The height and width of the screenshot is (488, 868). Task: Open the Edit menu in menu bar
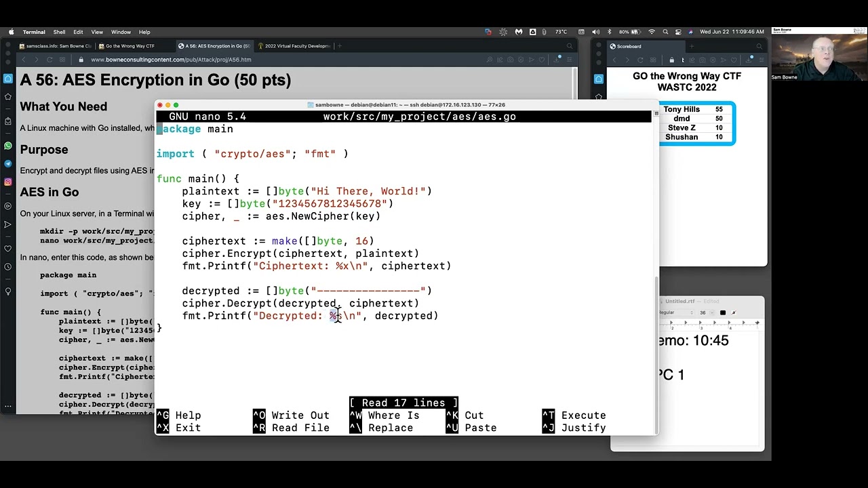(x=78, y=32)
